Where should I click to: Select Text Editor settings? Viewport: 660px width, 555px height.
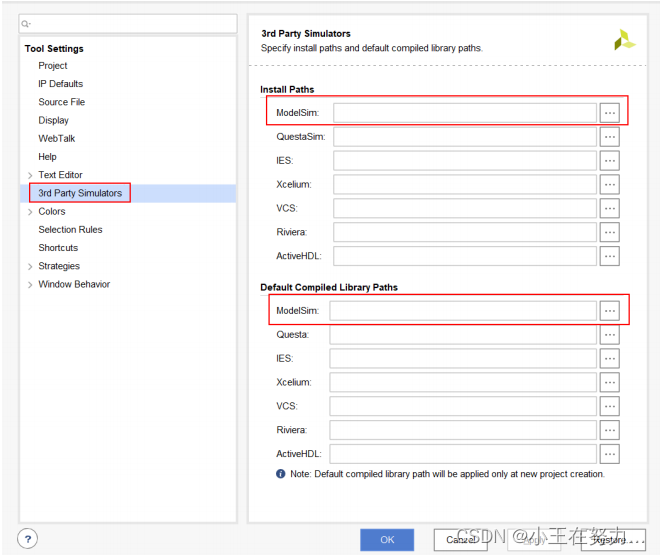(x=60, y=175)
